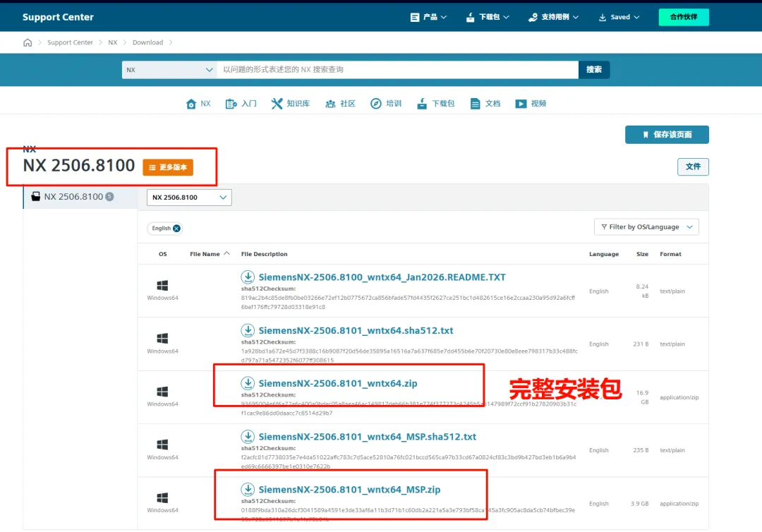Sort by File Name column header

click(210, 254)
